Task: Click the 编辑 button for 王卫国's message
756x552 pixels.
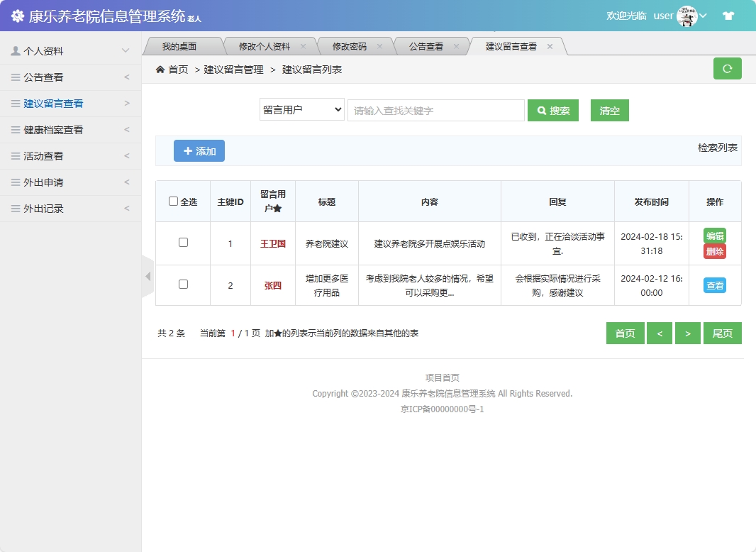Action: [714, 233]
